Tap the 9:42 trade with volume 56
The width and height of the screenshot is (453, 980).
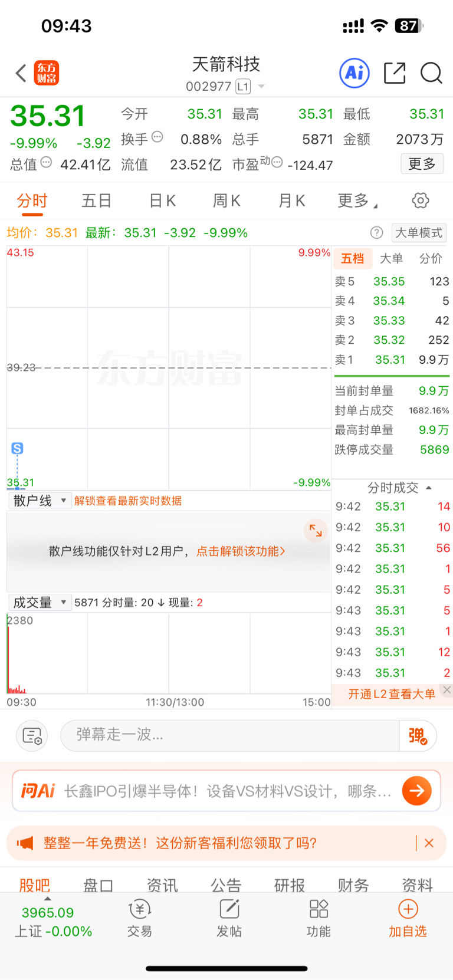392,548
